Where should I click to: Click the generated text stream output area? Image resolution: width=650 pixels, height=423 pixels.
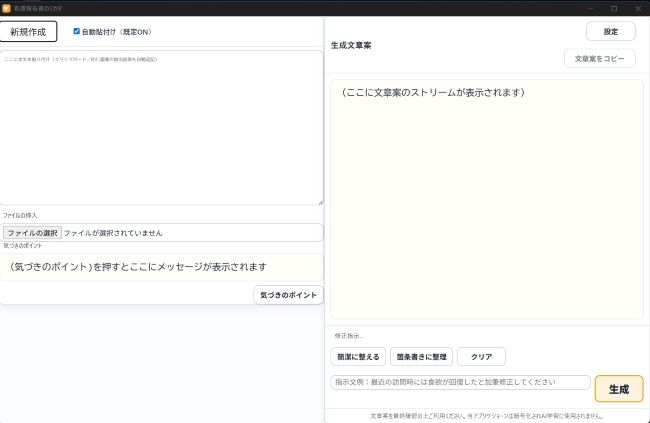pyautogui.click(x=487, y=199)
